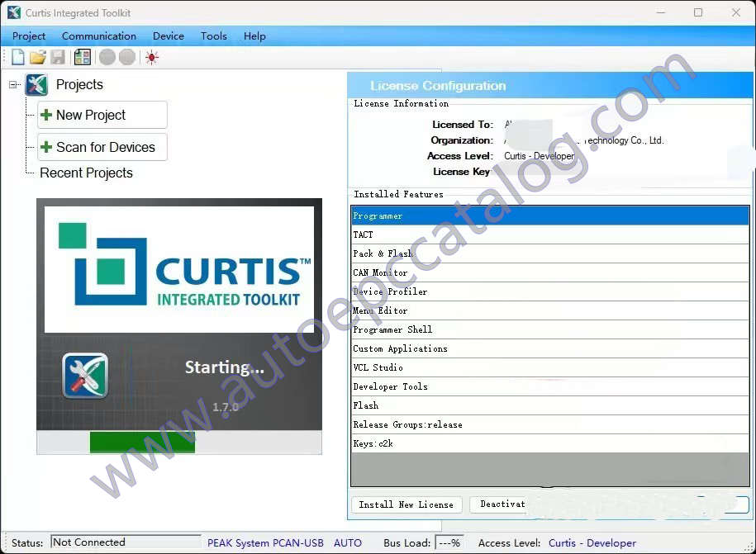Open a project using the folder toolbar icon

tap(37, 56)
